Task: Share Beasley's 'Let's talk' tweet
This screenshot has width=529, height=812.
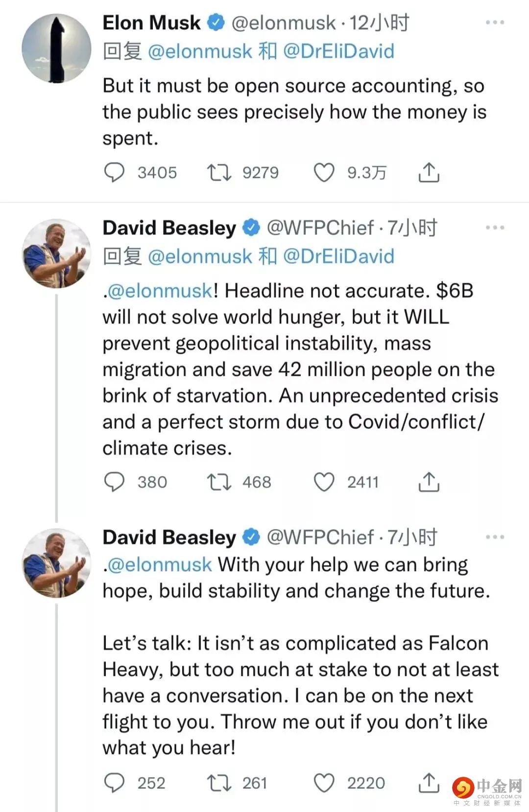Action: click(429, 783)
